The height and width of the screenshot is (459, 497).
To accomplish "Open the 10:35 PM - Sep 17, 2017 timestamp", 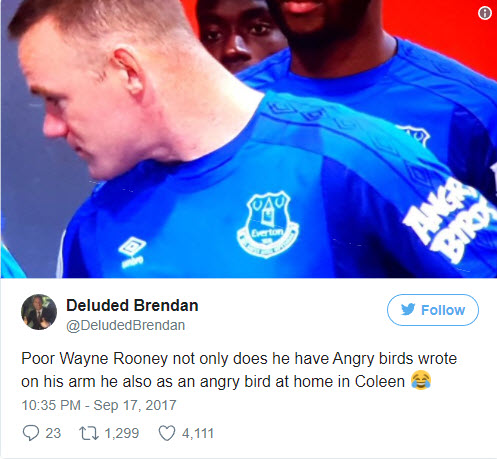I will 99,405.
